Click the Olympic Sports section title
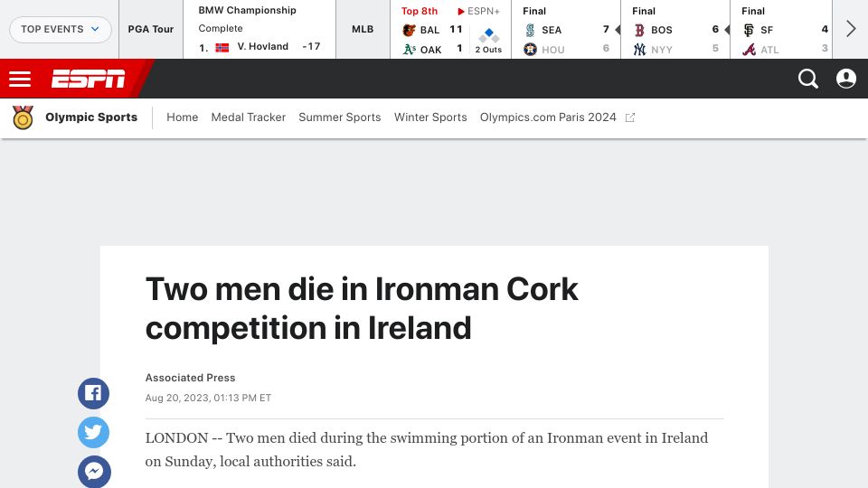Screen dimensions: 868x488 coord(91,117)
